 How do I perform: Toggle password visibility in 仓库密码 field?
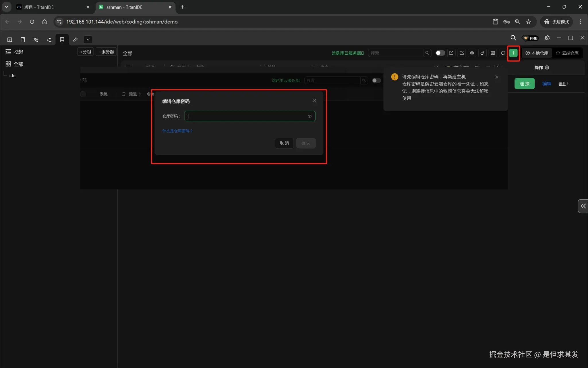click(x=310, y=116)
